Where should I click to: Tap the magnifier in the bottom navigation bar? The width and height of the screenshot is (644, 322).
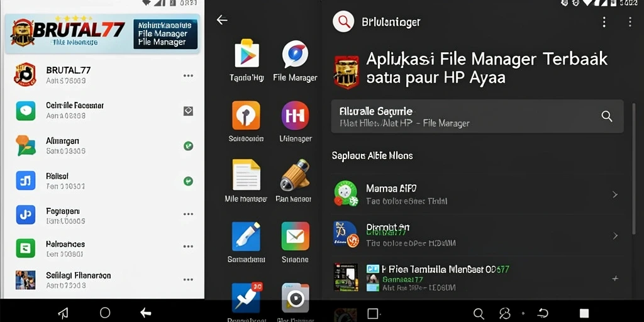pyautogui.click(x=479, y=314)
